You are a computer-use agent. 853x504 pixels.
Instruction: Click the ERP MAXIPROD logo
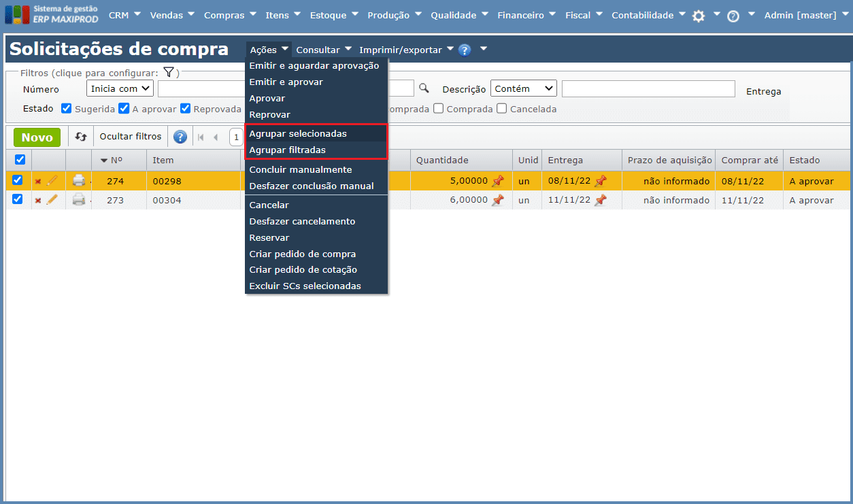pos(52,14)
